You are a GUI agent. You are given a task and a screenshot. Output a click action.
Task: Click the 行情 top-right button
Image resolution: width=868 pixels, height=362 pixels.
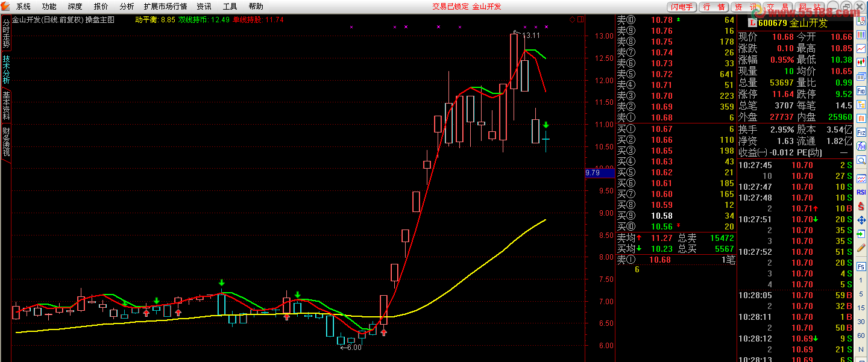coord(714,7)
